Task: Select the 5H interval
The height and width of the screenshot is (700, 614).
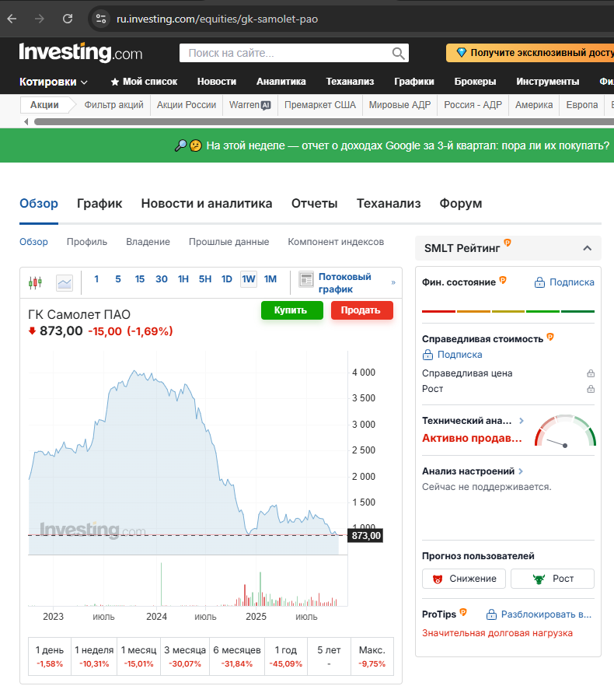Action: point(205,279)
